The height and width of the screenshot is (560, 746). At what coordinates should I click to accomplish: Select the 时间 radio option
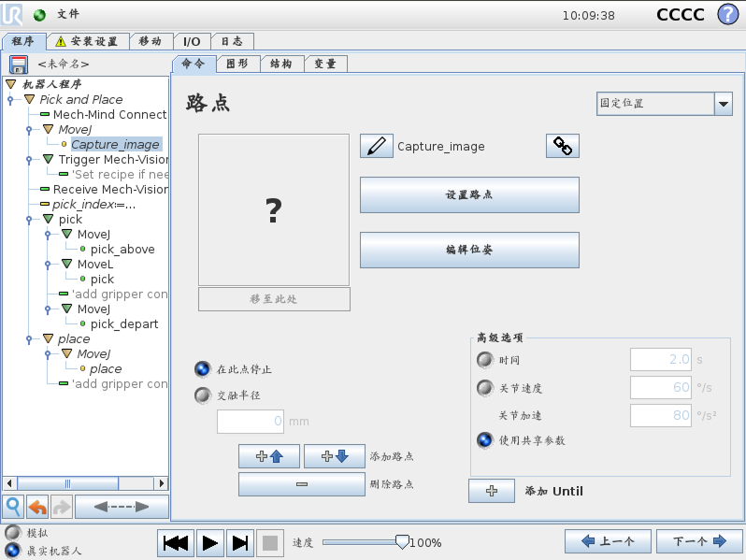[485, 360]
